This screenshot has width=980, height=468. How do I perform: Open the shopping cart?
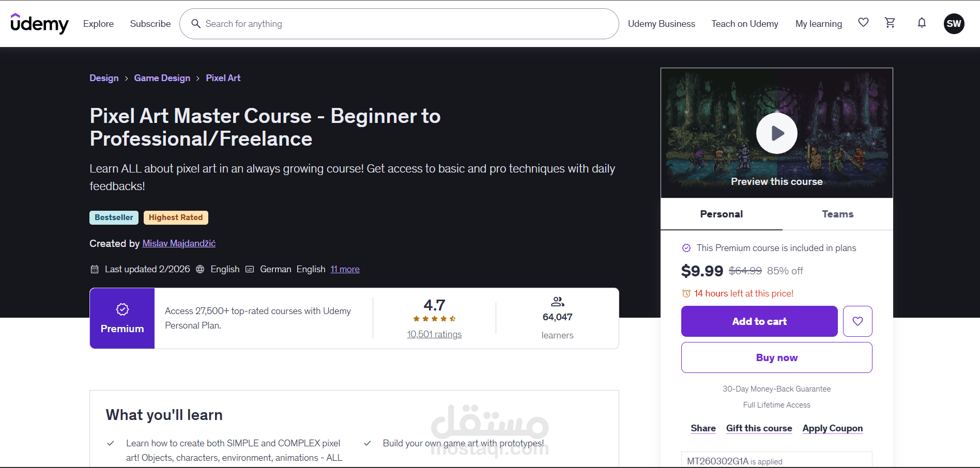coord(890,23)
